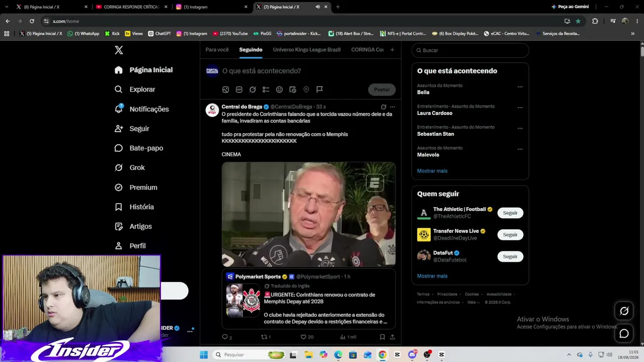The height and width of the screenshot is (362, 644).
Task: Click the browser address bar x.com/home
Action: [302, 21]
